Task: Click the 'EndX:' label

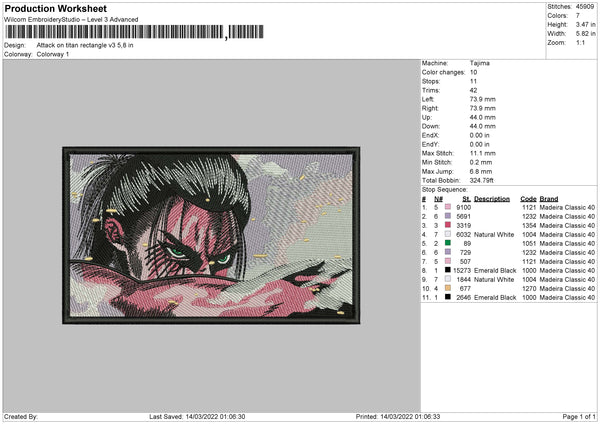Action: click(x=430, y=135)
